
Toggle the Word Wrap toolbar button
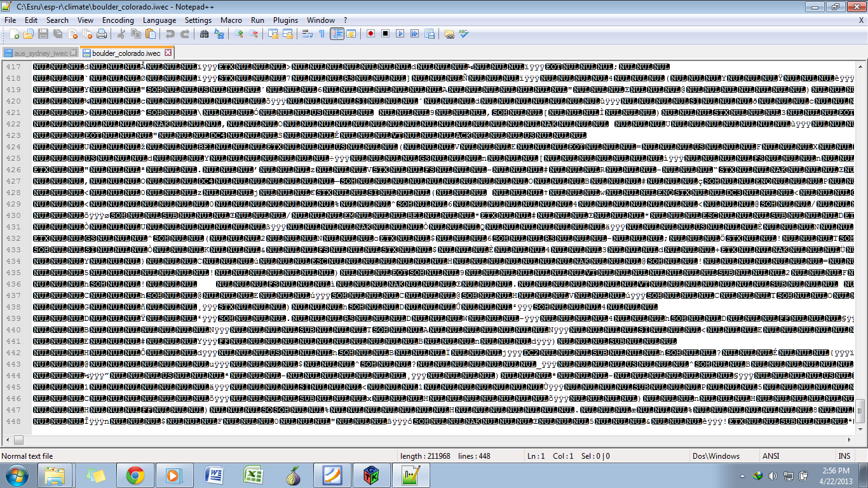click(308, 34)
